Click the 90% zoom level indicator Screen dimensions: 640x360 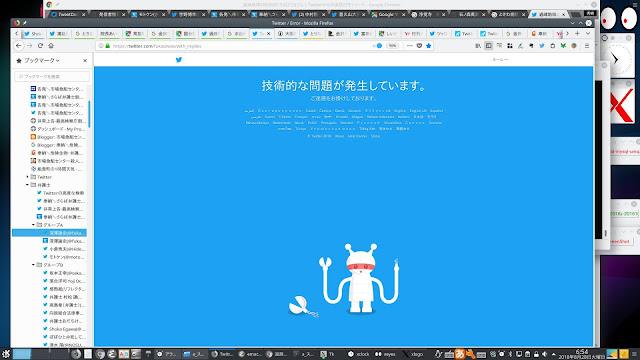click(392, 46)
